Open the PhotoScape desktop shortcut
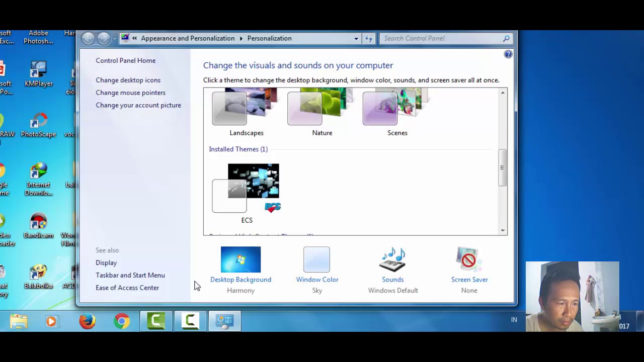 tap(39, 125)
